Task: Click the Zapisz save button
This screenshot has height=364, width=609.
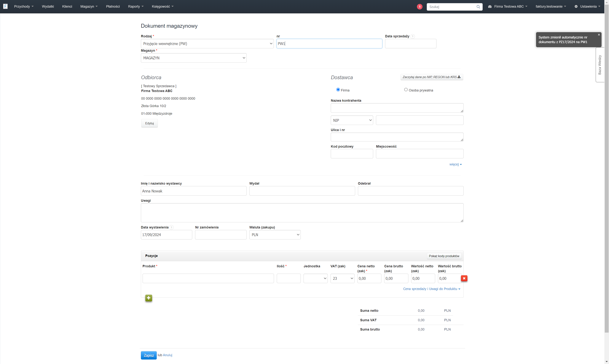Action: pyautogui.click(x=149, y=355)
